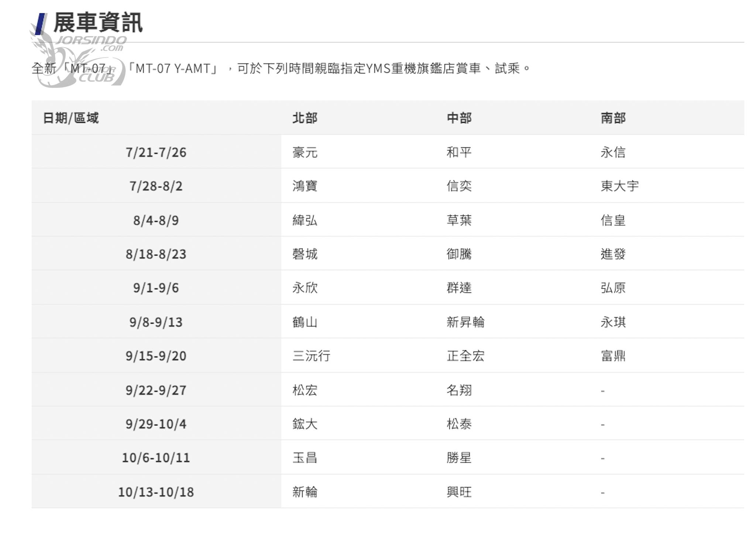This screenshot has height=533, width=756.
Task: Click the 展車資訊 section heading
Action: click(x=98, y=23)
